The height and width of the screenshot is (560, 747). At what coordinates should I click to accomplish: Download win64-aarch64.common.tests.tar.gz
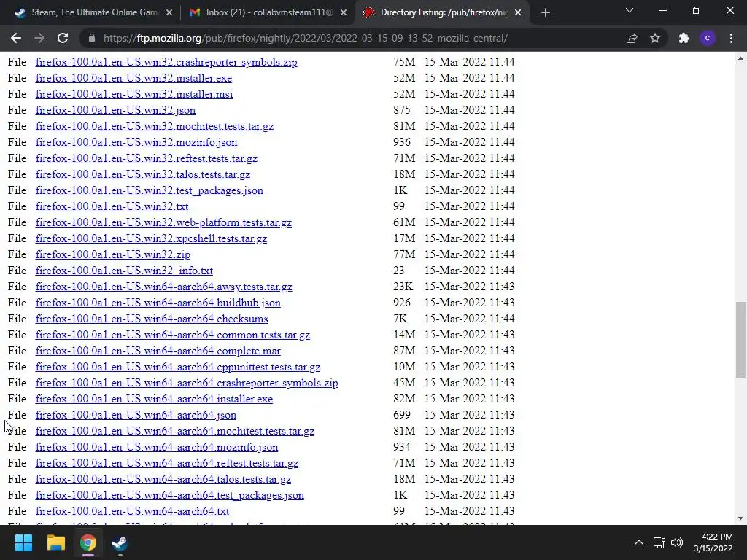(172, 335)
